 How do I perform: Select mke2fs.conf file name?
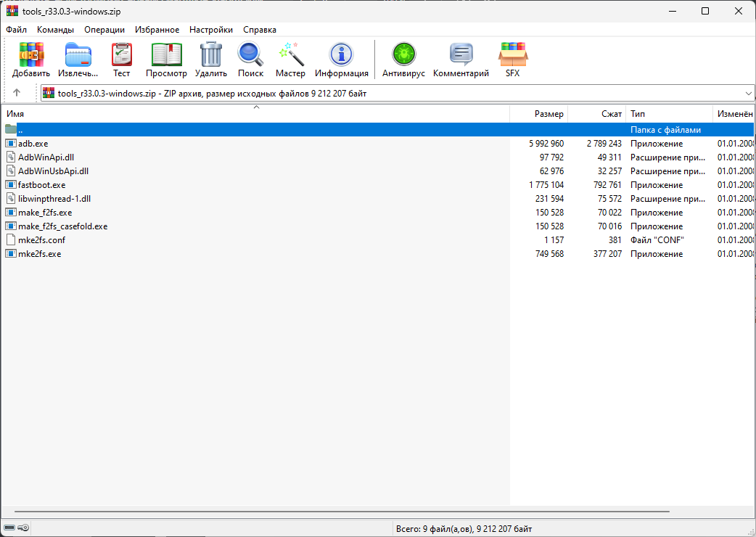(x=41, y=239)
